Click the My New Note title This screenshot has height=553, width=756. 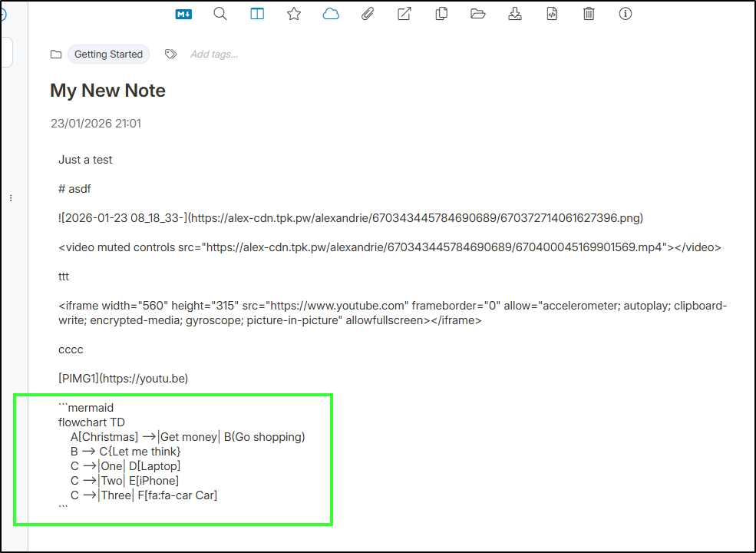[x=107, y=91]
